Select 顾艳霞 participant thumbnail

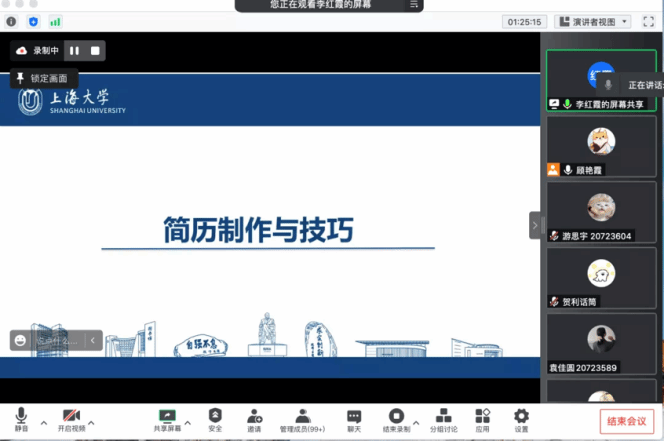point(601,146)
